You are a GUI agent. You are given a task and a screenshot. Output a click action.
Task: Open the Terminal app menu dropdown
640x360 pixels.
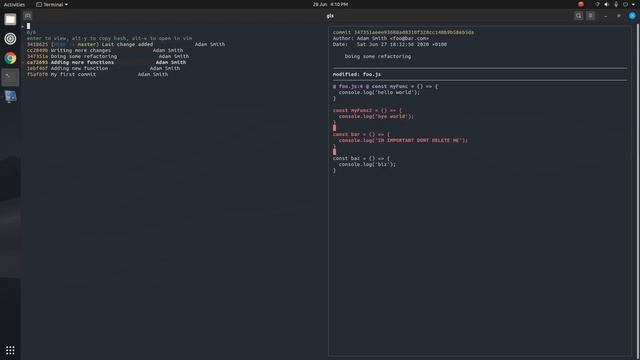[x=52, y=4]
